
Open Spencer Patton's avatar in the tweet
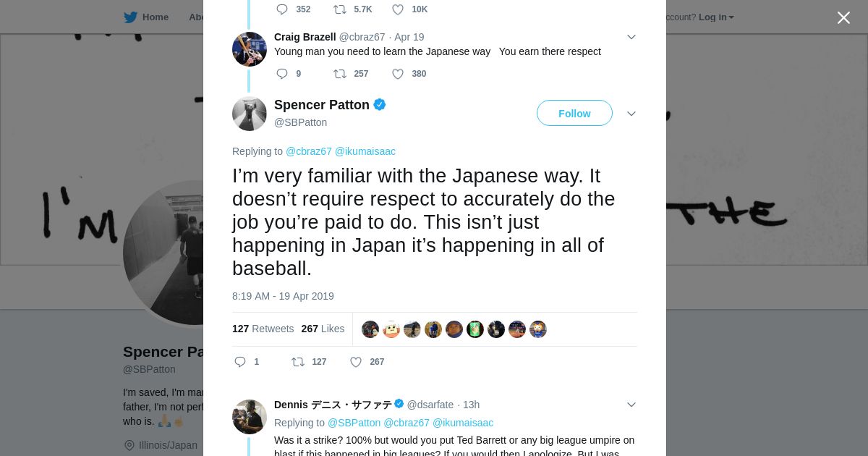pyautogui.click(x=250, y=114)
